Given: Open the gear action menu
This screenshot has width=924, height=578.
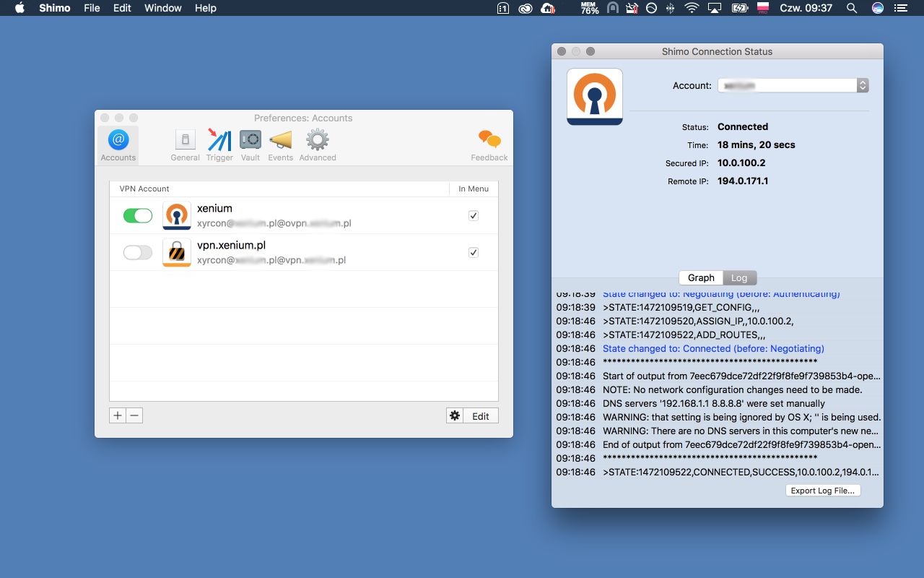Looking at the screenshot, I should point(455,415).
